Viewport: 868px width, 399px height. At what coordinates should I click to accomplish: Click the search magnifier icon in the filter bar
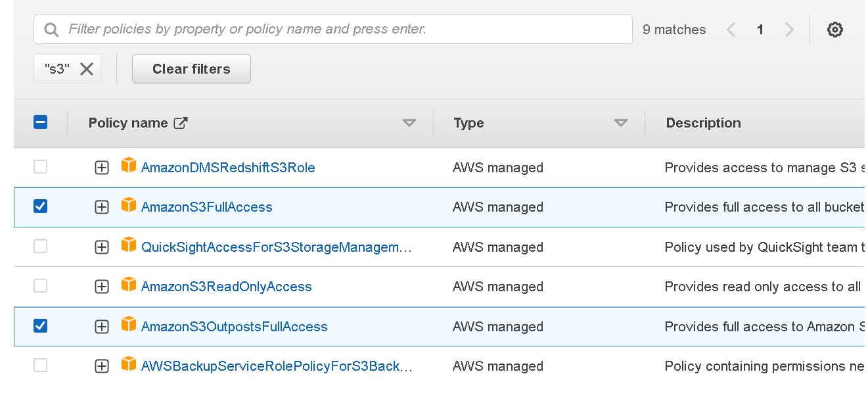click(52, 29)
